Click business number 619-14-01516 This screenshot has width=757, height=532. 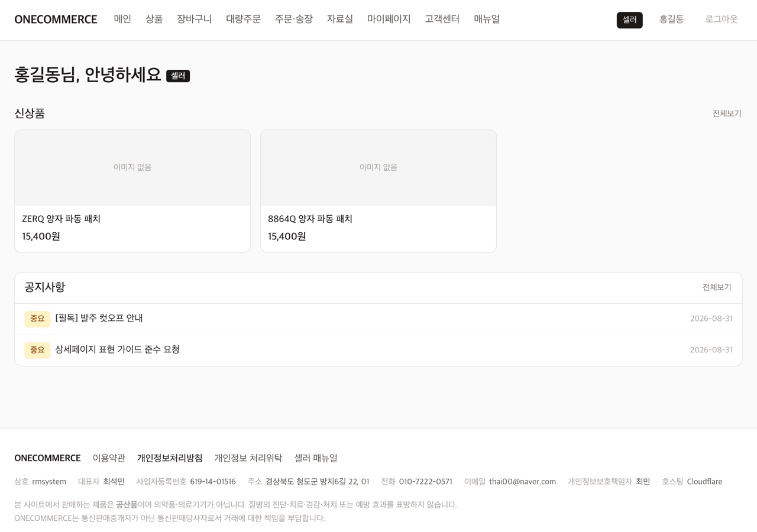(213, 482)
